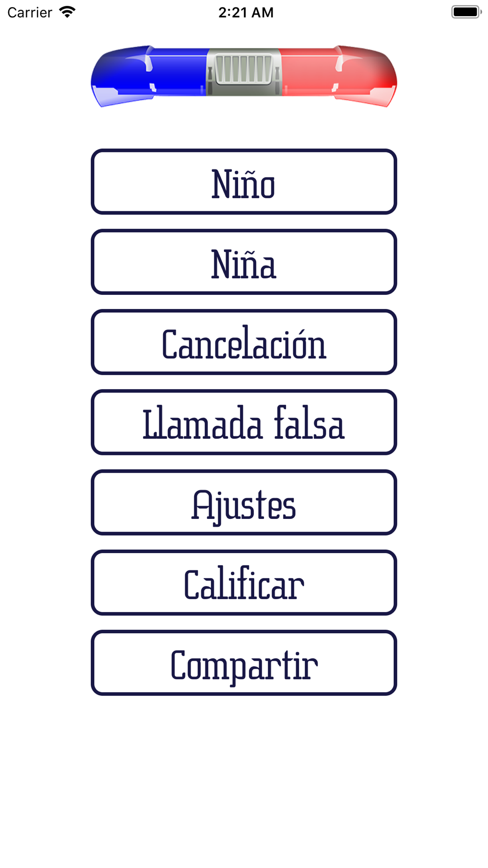Tap Calificar to rate the app
This screenshot has width=488, height=868.
[x=244, y=582]
